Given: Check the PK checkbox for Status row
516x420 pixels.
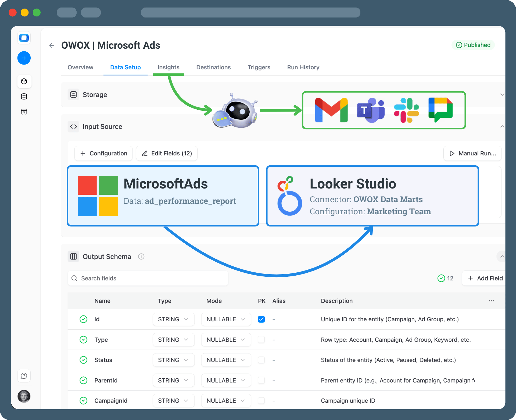Looking at the screenshot, I should [x=261, y=360].
